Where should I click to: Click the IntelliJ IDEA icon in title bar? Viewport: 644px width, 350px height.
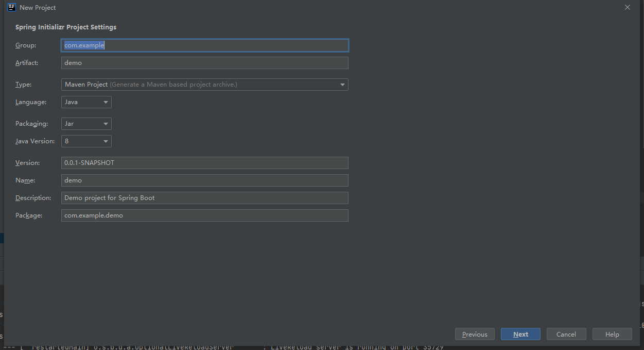point(12,7)
